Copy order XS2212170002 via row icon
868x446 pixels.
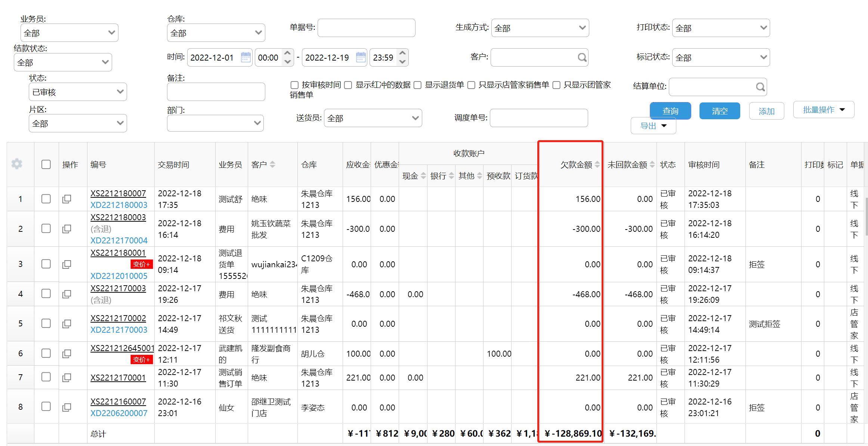tap(67, 324)
